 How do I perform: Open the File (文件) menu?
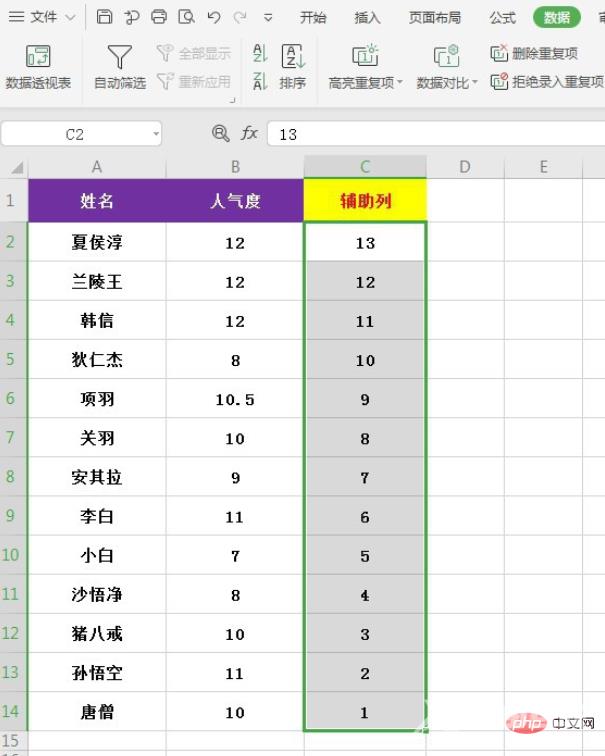[42, 17]
